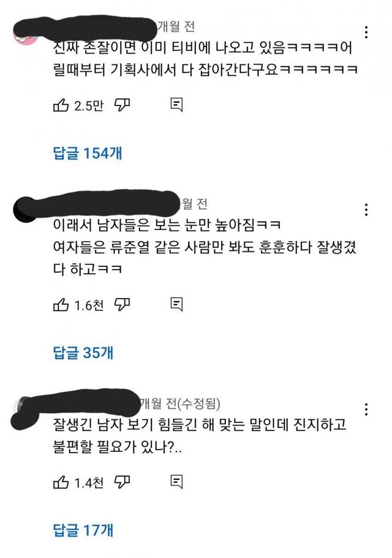This screenshot has height=558, width=392.
Task: Open the reply icon under the 1.4천 likes comment
Action: coord(176,482)
